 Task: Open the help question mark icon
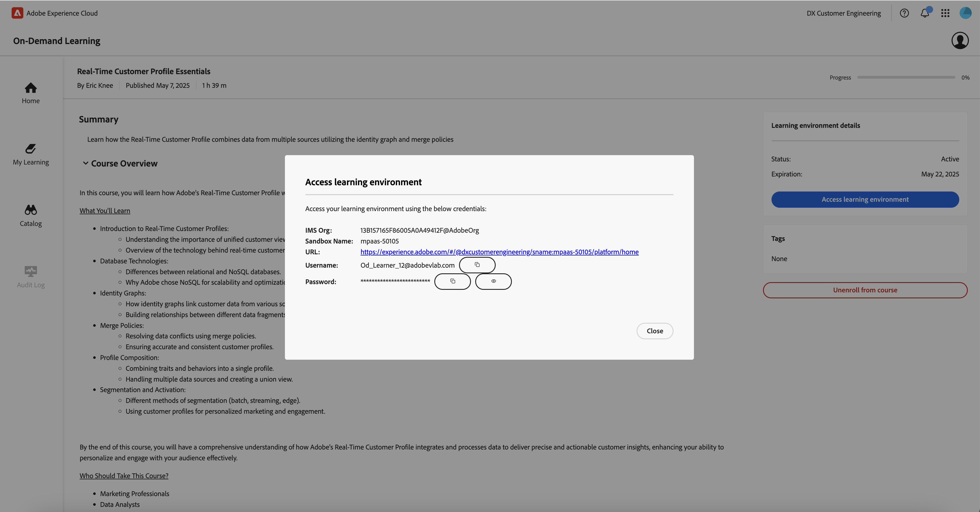pyautogui.click(x=904, y=13)
